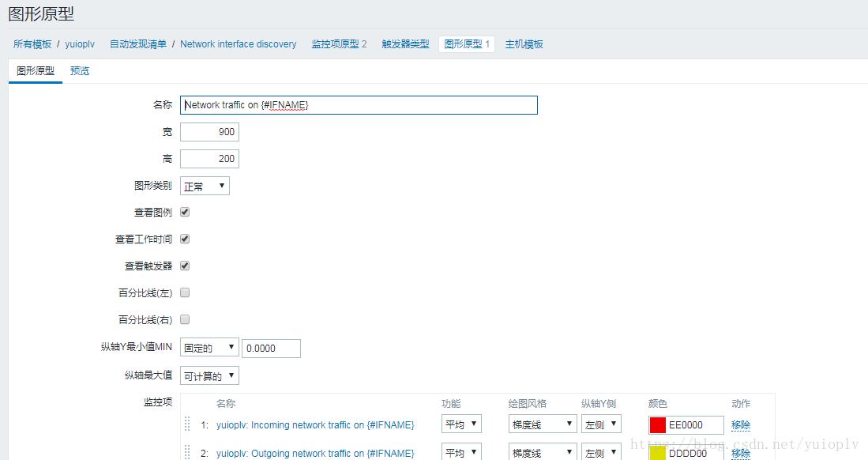Uncheck the 查看触发器 checkbox
Screen dimensions: 868x460
pos(185,266)
